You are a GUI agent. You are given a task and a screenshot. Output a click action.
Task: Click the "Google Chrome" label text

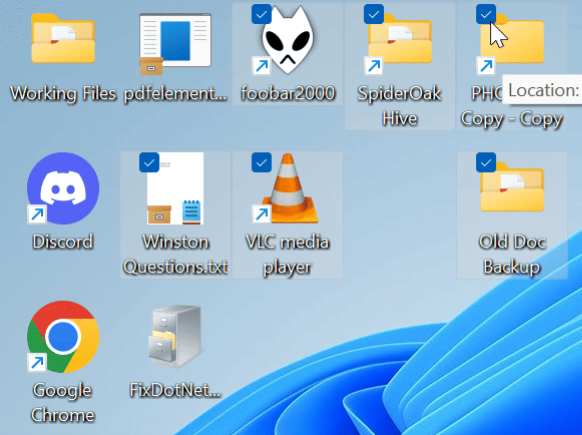(63, 403)
